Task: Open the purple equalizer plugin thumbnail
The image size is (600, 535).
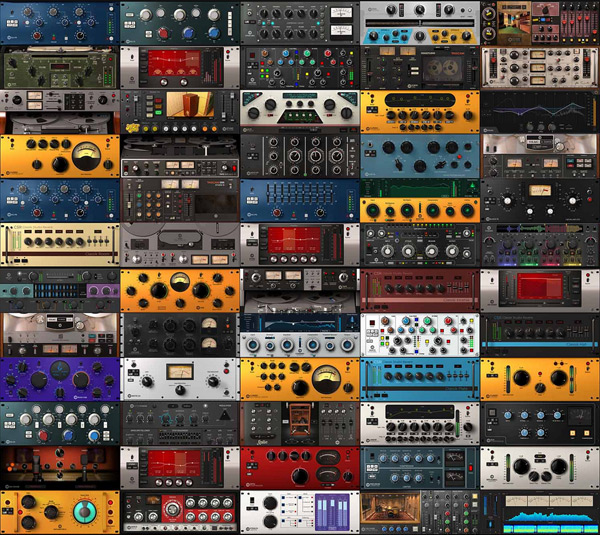Action: (x=60, y=380)
